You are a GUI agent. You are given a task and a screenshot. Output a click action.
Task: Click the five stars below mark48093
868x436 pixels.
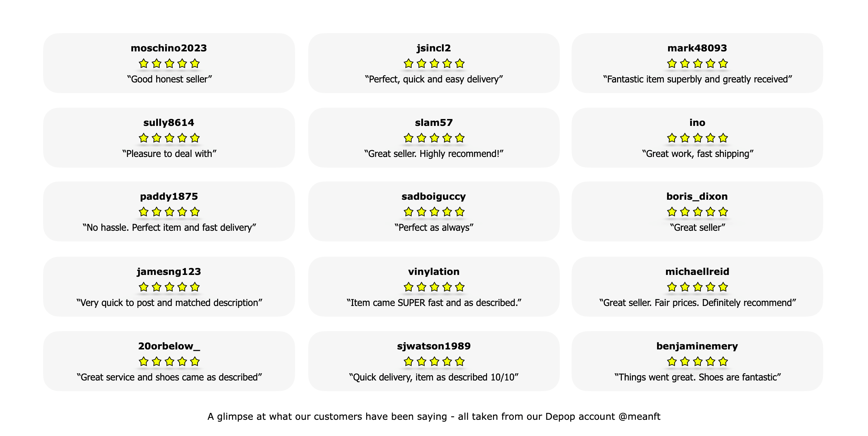pyautogui.click(x=697, y=63)
